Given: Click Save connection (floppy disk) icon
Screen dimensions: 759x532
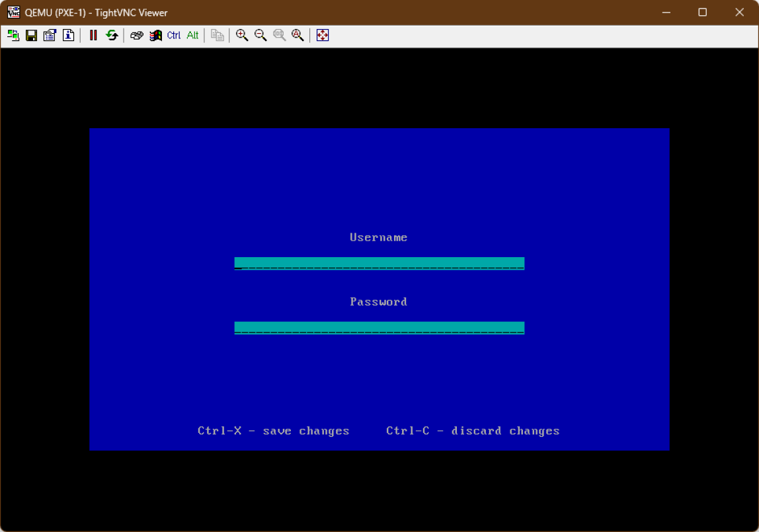Looking at the screenshot, I should coord(32,35).
